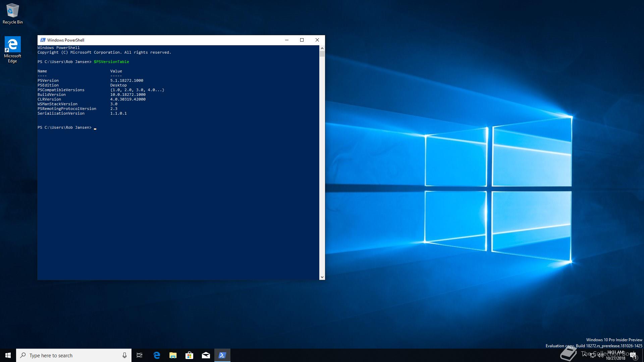644x362 pixels.
Task: Open taskbar clock and date
Action: tap(615, 355)
